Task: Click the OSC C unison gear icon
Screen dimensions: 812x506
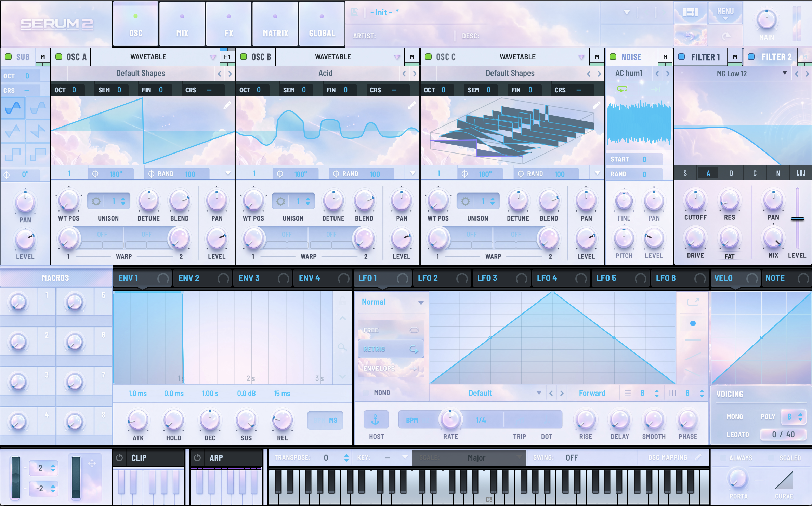Action: (x=466, y=201)
